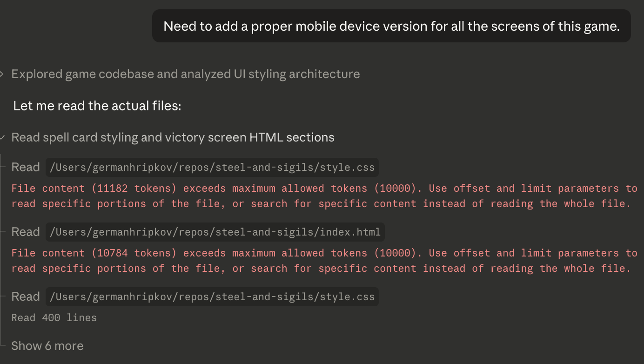644x364 pixels.
Task: Click 'Show 6 more' to reveal hidden steps
Action: click(47, 346)
